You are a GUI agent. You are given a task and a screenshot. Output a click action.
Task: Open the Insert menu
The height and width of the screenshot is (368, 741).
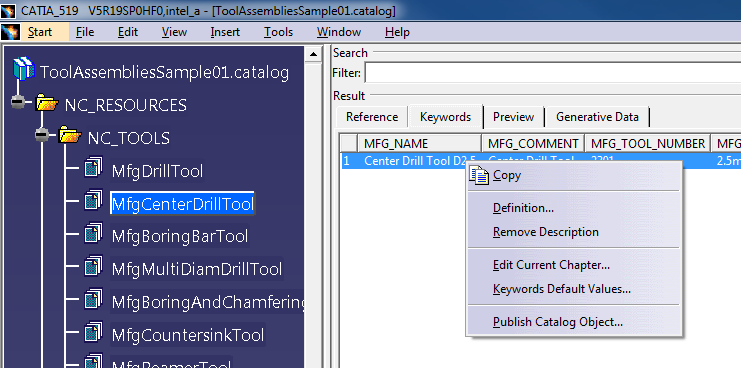225,32
